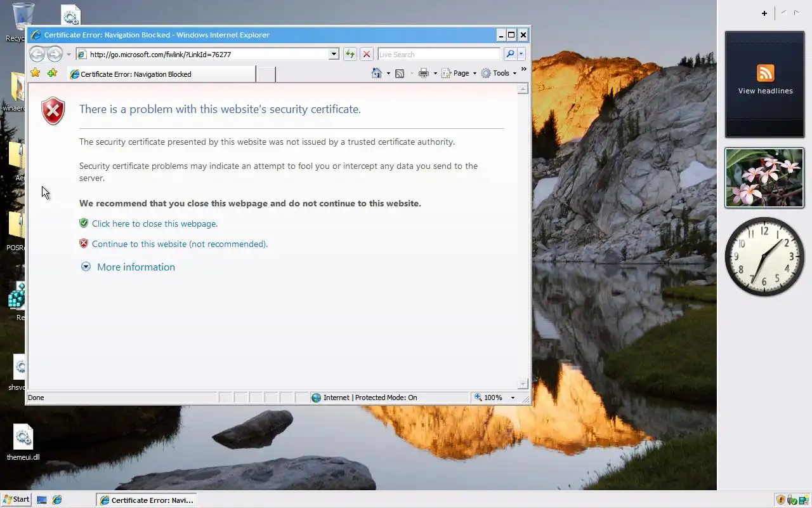Click red shield icon beside Continue link
The image size is (812, 508).
(x=84, y=243)
